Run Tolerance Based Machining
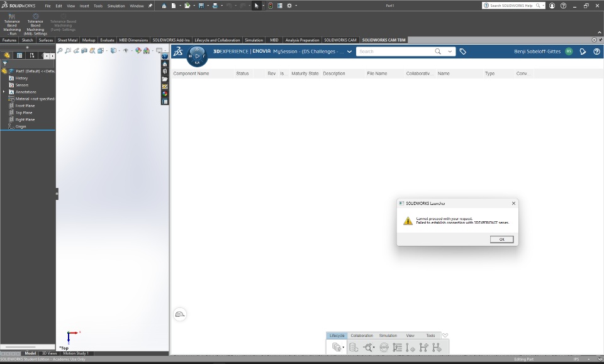 (12, 25)
